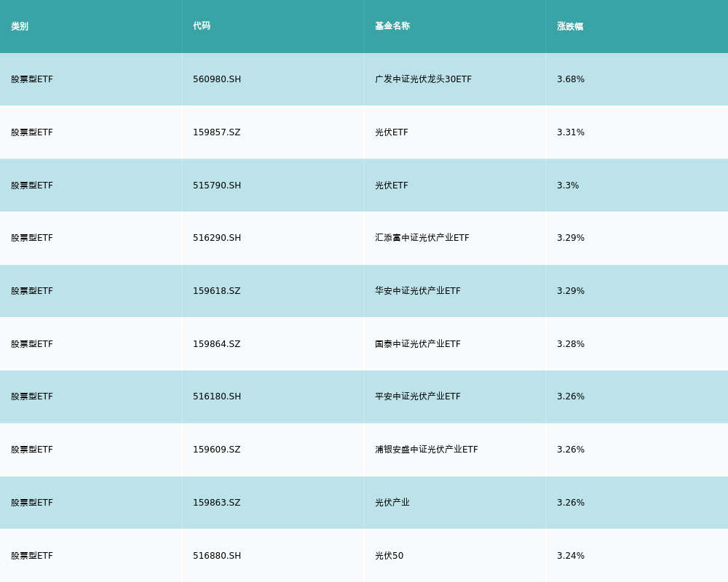Click the 3.24% change value
This screenshot has width=728, height=582.
click(x=571, y=556)
